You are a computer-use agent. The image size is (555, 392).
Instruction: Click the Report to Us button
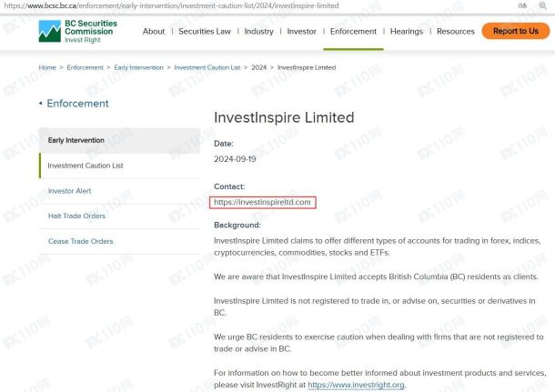[x=516, y=31]
